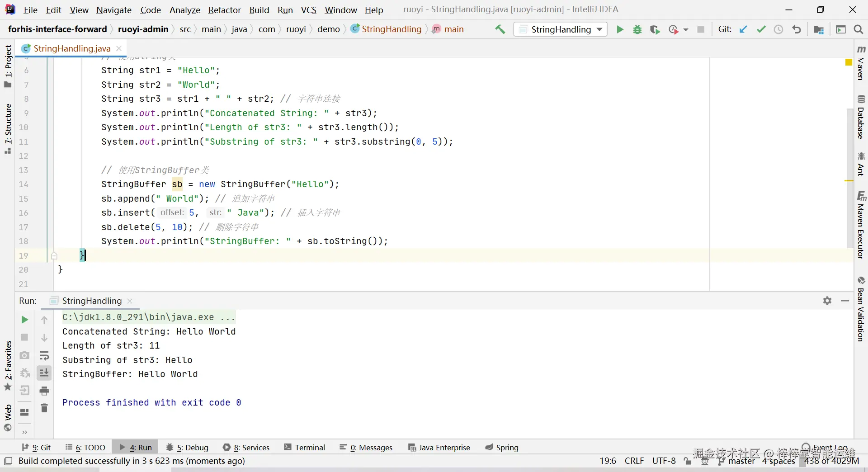Toggle scroll to end in console
868x472 pixels.
(x=44, y=373)
